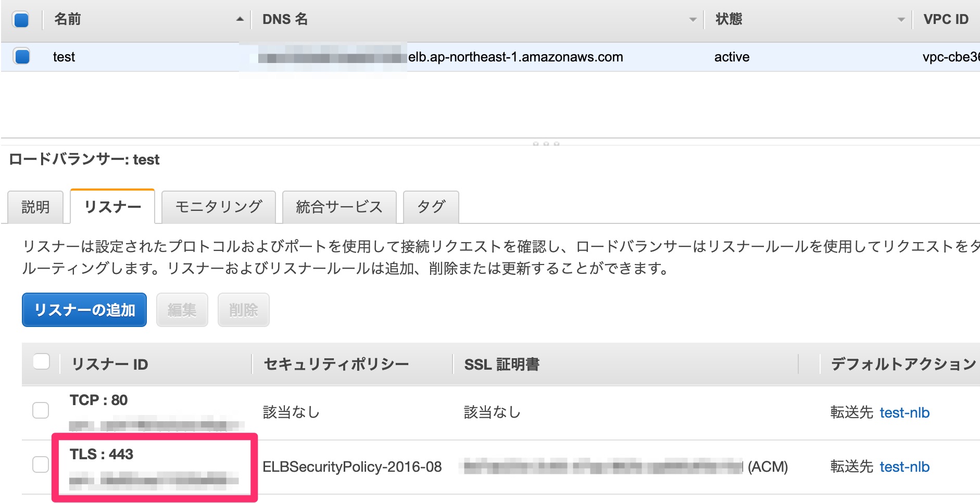This screenshot has height=503, width=980.
Task: Click the 編集 button
Action: (x=182, y=310)
